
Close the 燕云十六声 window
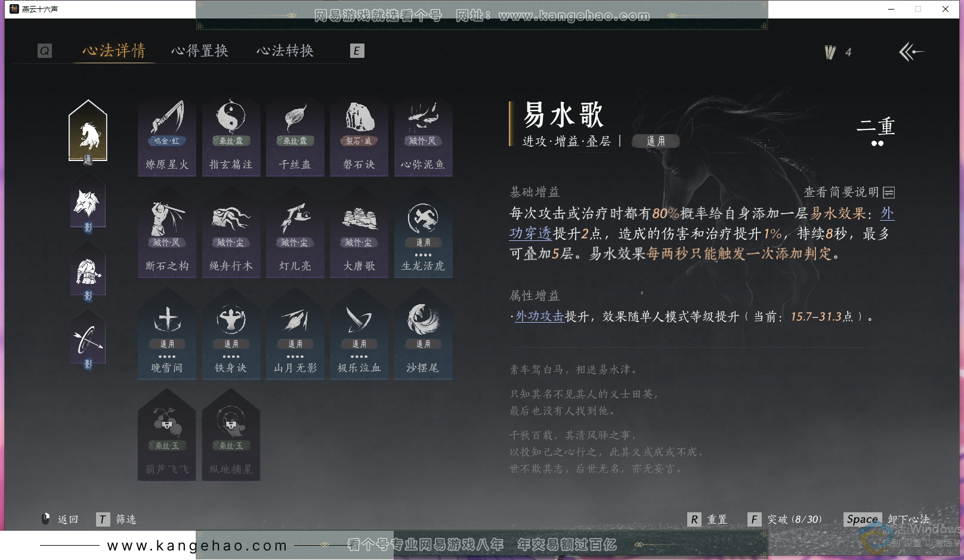[946, 9]
